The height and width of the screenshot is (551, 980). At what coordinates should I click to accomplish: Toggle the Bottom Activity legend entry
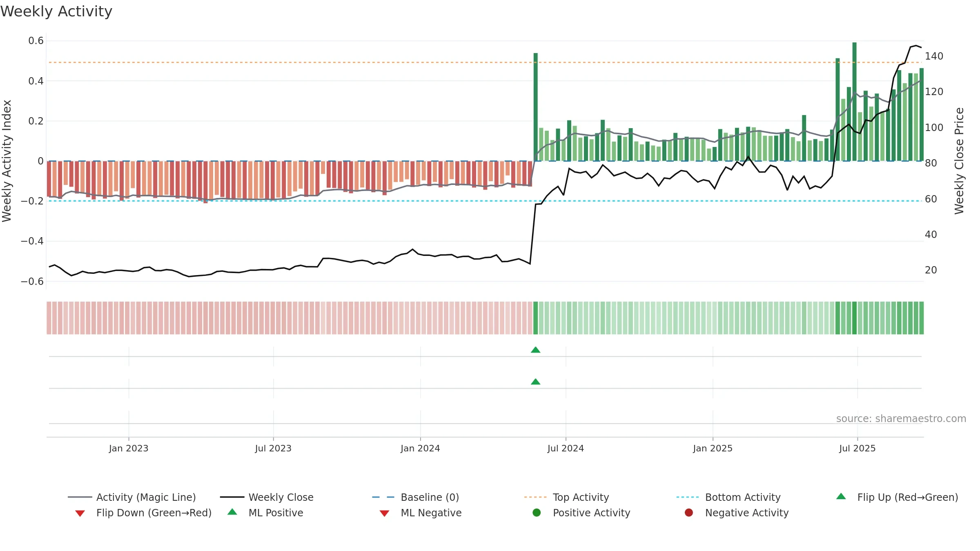coord(728,497)
